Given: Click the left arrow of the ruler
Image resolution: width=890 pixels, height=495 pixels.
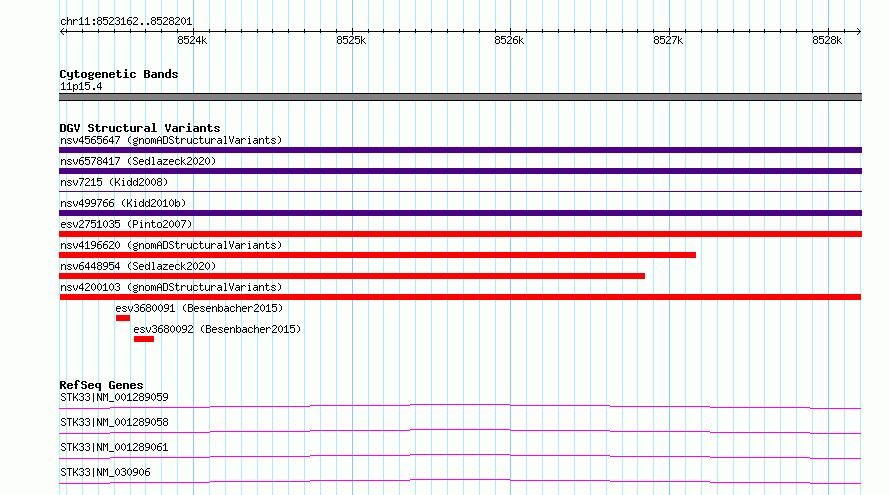Looking at the screenshot, I should tap(62, 31).
